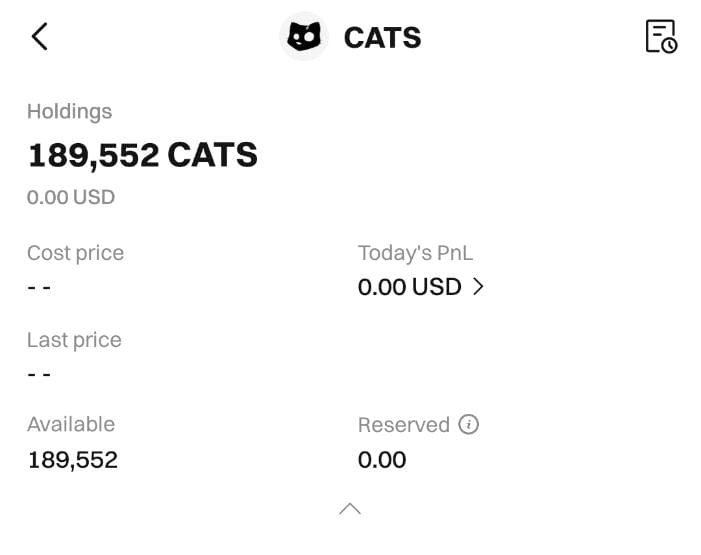The width and height of the screenshot is (701, 555).
Task: Go back using the left arrow
Action: pos(39,37)
